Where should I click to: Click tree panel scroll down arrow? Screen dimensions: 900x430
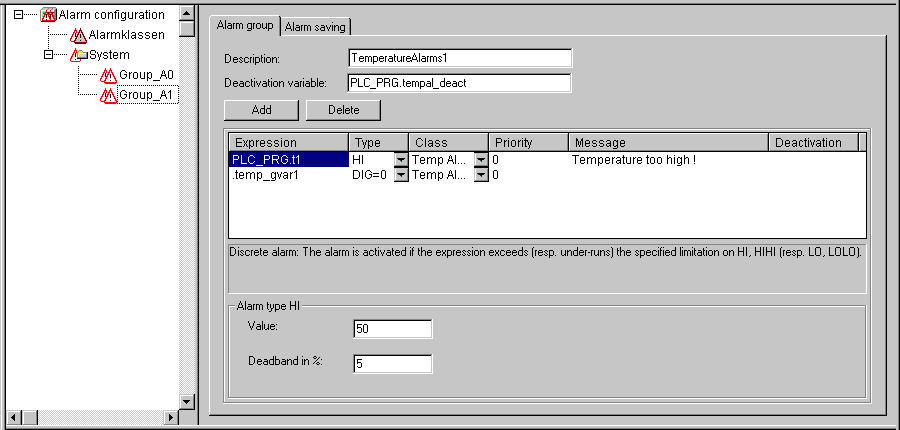click(x=187, y=401)
